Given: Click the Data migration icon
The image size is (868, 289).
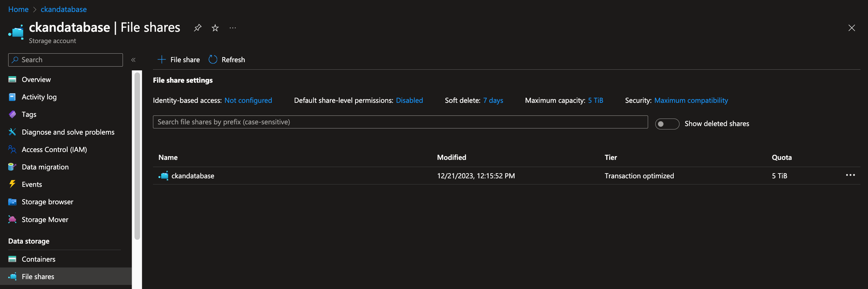Looking at the screenshot, I should (12, 167).
